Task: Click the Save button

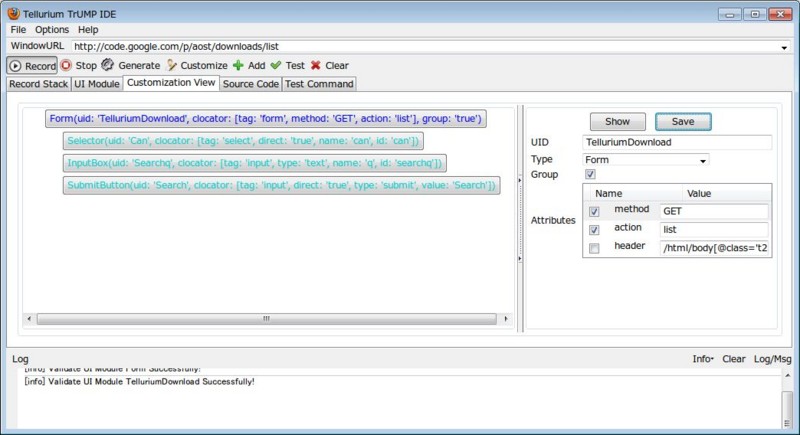Action: (x=683, y=122)
